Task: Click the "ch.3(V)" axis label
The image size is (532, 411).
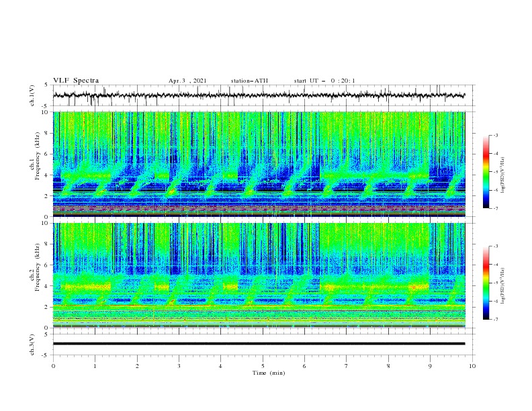Action: click(x=32, y=345)
